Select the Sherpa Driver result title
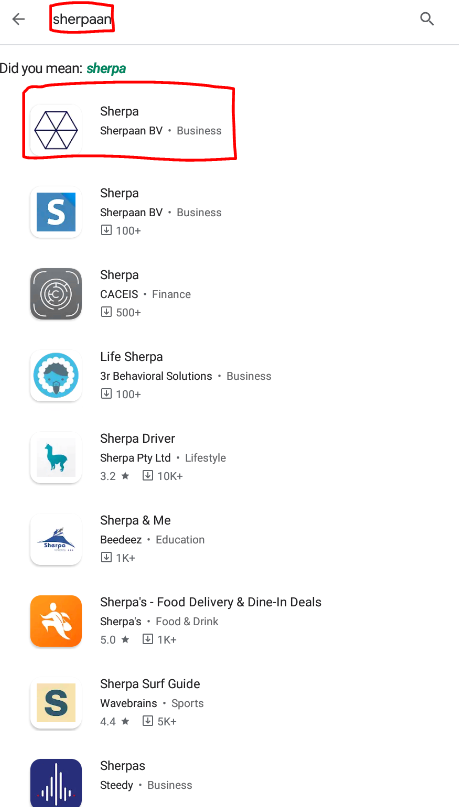Screen dimensions: 459x807 tap(137, 438)
